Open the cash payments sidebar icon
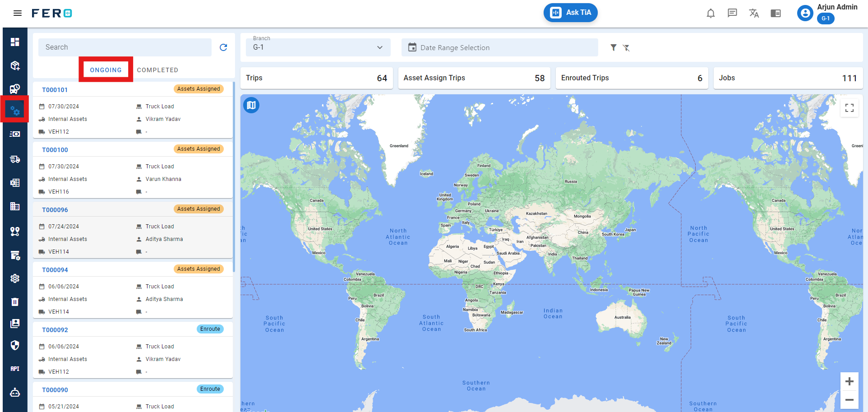 click(15, 134)
